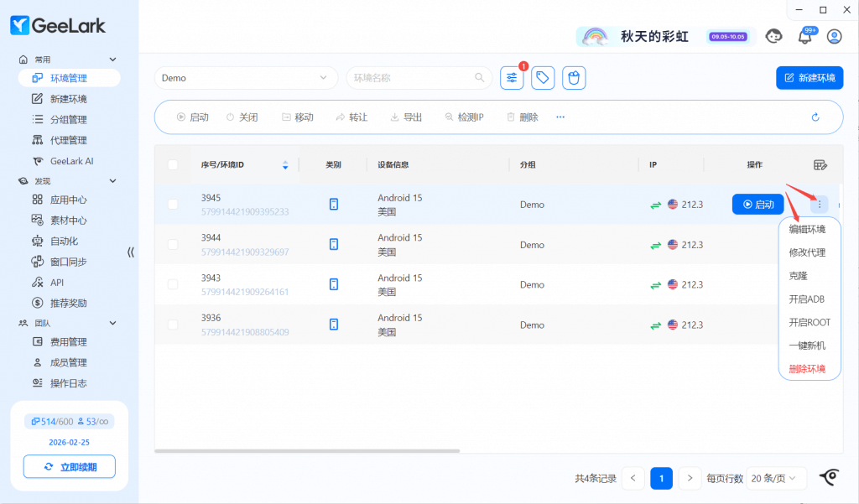Select the checkbox for environment 3945
Viewport: 859px width, 504px height.
coord(173,205)
